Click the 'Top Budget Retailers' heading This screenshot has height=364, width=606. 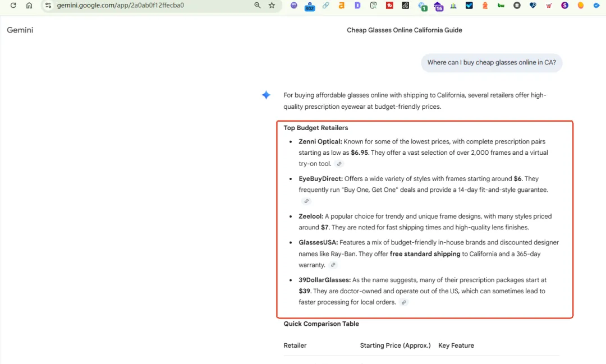pyautogui.click(x=316, y=128)
